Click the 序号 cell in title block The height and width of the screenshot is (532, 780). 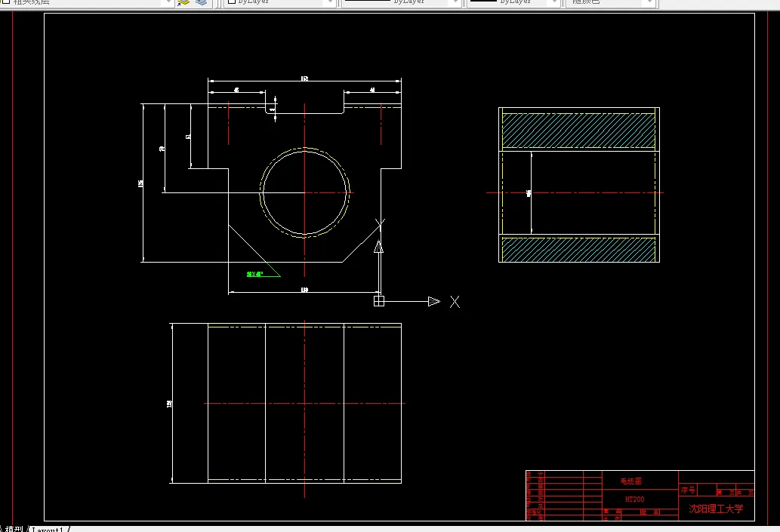pos(688,490)
